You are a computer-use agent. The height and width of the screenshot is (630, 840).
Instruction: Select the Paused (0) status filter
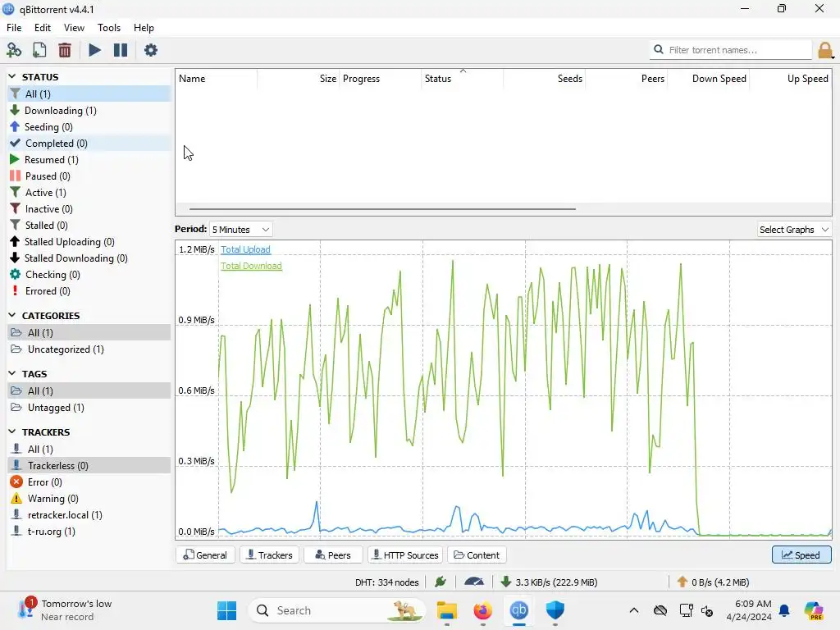coord(89,176)
